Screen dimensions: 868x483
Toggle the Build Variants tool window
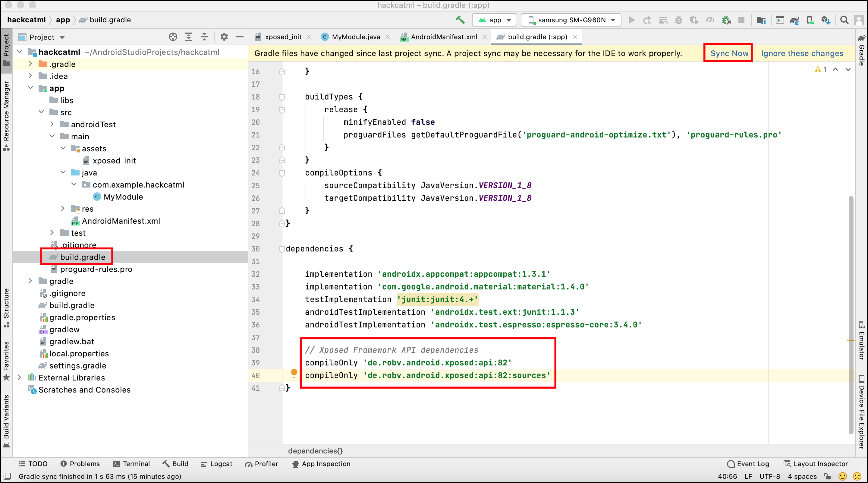(6, 421)
